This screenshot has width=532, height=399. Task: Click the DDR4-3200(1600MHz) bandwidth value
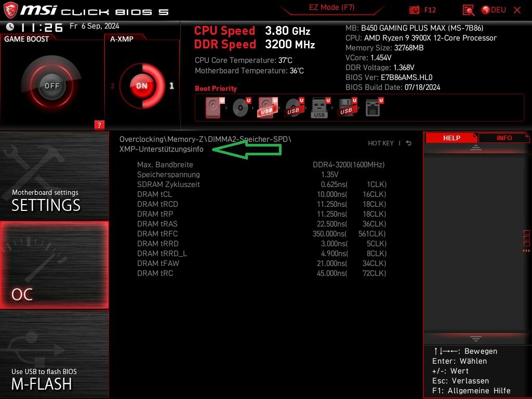point(349,165)
